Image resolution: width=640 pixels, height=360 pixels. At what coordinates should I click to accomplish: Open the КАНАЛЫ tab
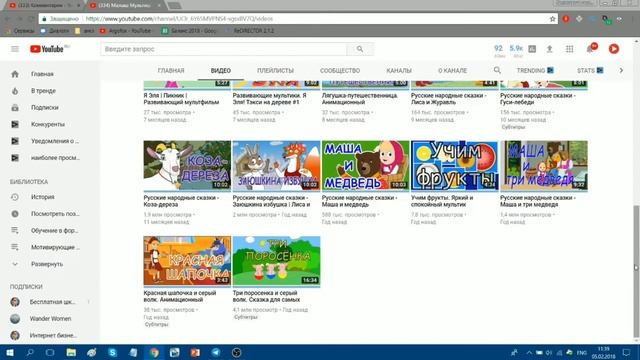pyautogui.click(x=399, y=71)
